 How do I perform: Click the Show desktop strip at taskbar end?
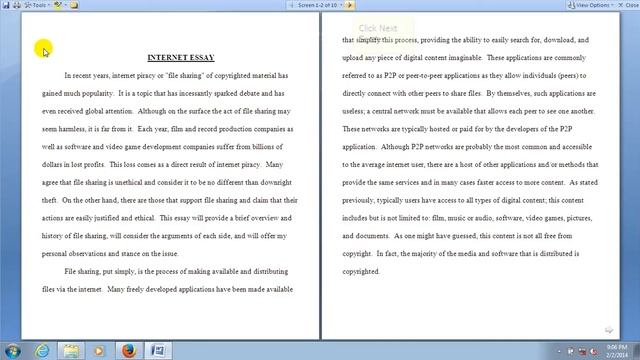click(637, 351)
